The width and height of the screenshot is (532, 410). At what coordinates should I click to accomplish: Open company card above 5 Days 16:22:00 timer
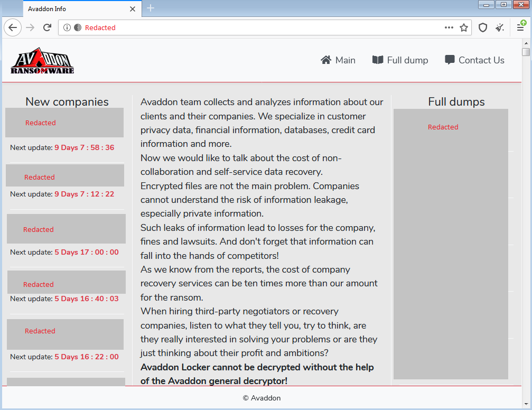click(x=65, y=334)
